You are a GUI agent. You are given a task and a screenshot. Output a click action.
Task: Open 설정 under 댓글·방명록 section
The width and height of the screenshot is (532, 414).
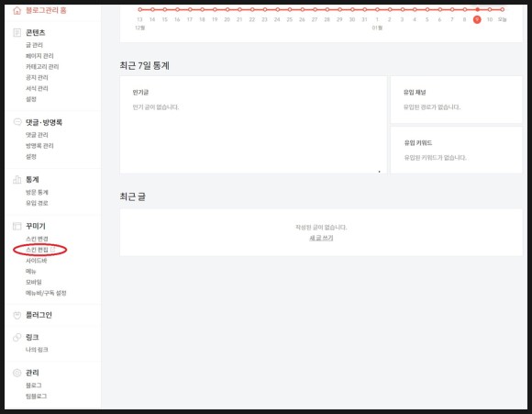tap(31, 157)
